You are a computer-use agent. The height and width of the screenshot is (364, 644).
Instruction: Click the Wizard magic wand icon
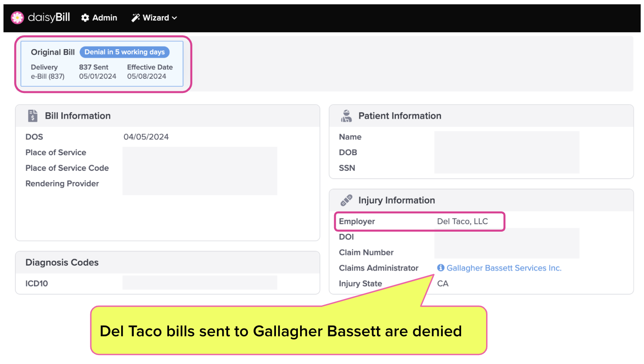(136, 18)
